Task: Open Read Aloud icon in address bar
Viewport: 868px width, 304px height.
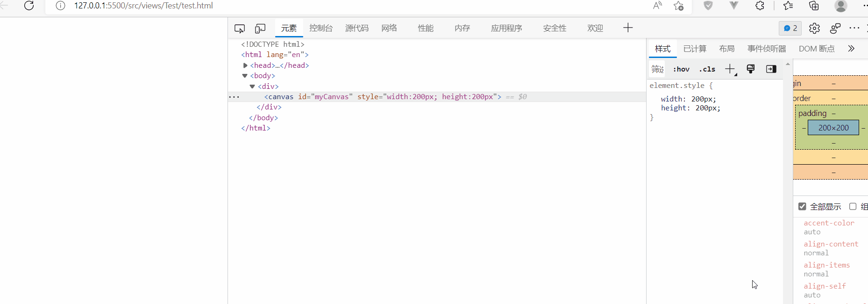Action: [x=657, y=6]
